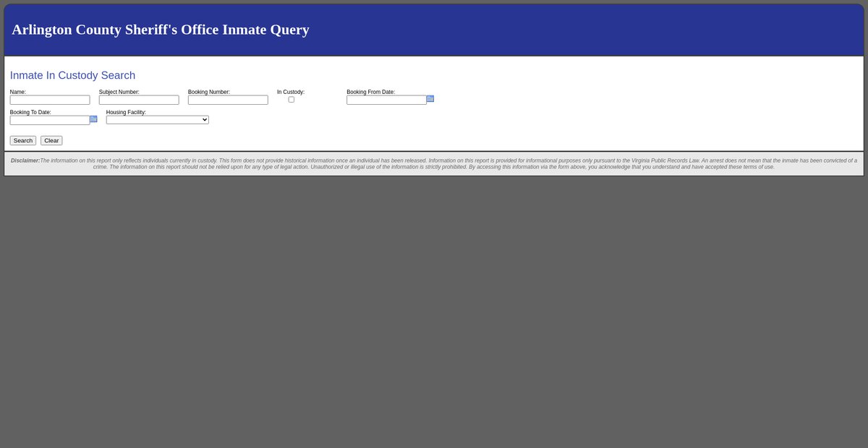This screenshot has width=868, height=448.
Task: Focus the Booking To Date field
Action: tap(50, 120)
